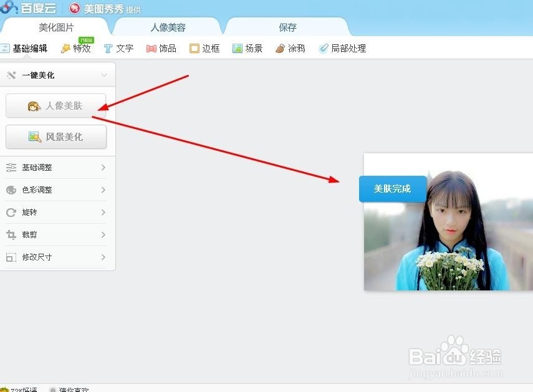Expand the 裁剪 section
This screenshot has width=533, height=392.
point(56,235)
